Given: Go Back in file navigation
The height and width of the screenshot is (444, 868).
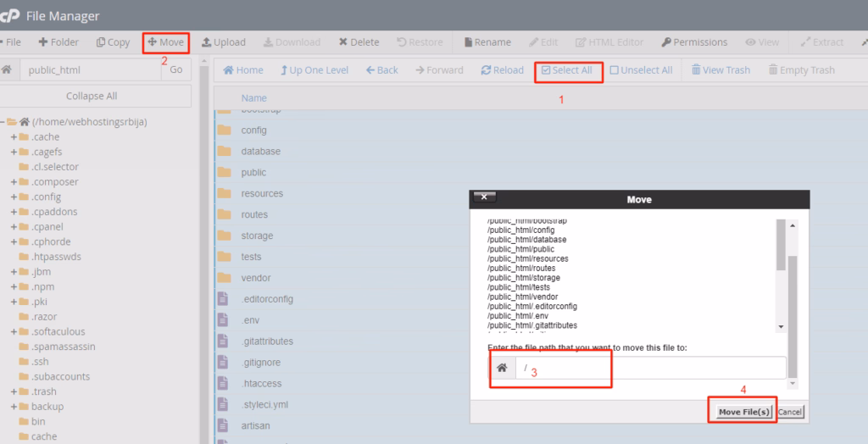Looking at the screenshot, I should (x=382, y=70).
